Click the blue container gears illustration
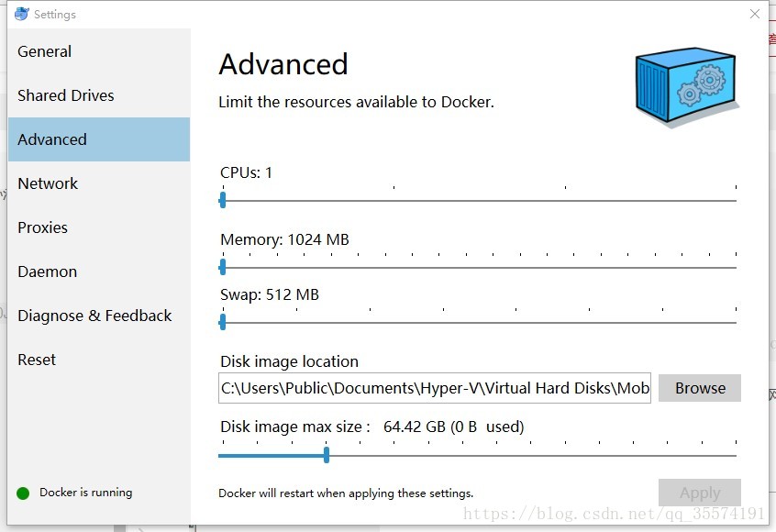 click(x=686, y=87)
